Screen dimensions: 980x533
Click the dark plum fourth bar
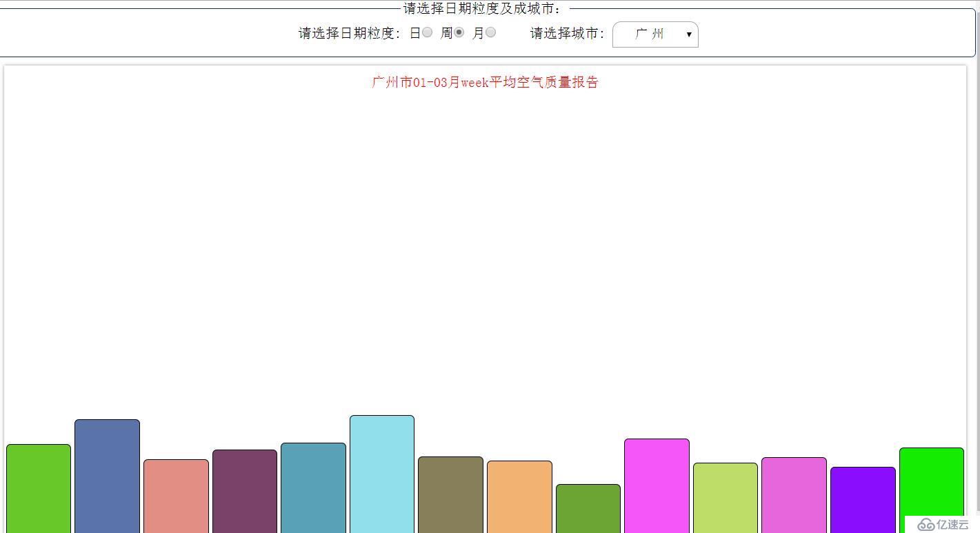(x=245, y=491)
